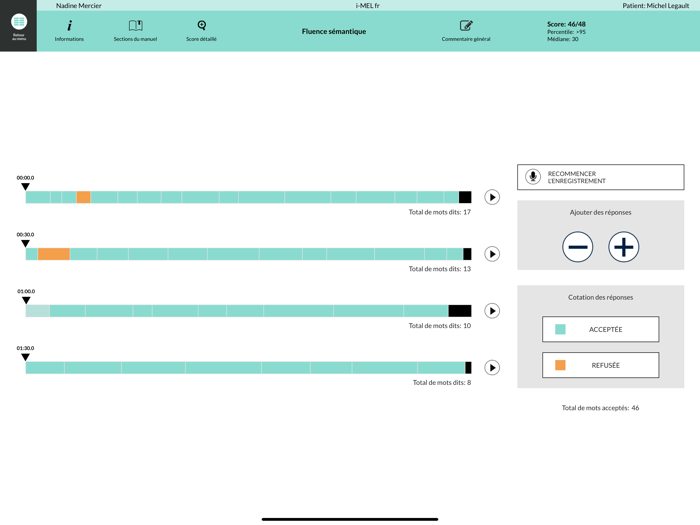
Task: Click the i-MEL fr title
Action: point(367,5)
